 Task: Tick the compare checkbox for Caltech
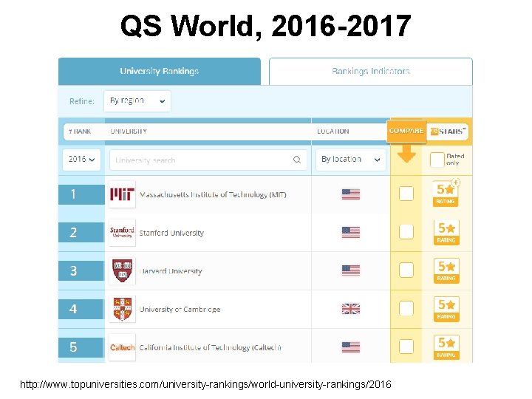(x=406, y=347)
